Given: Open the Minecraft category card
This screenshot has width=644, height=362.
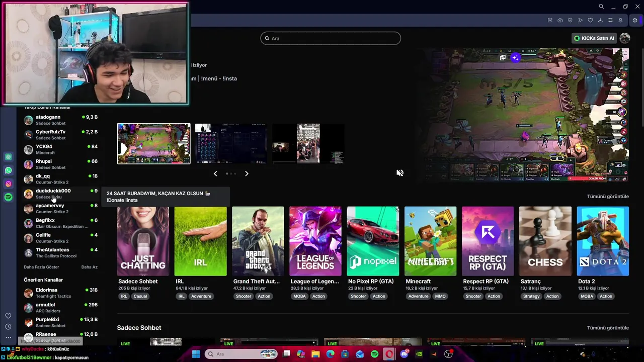Looking at the screenshot, I should [x=430, y=241].
